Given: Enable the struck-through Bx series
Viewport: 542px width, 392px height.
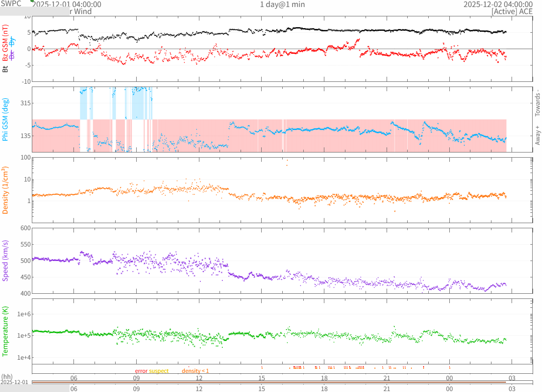Looking at the screenshot, I should (x=13, y=55).
